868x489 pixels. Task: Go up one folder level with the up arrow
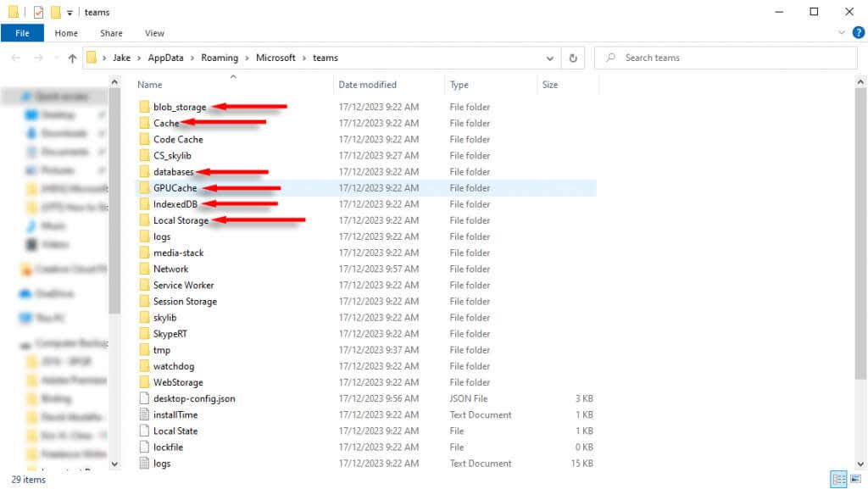[72, 58]
